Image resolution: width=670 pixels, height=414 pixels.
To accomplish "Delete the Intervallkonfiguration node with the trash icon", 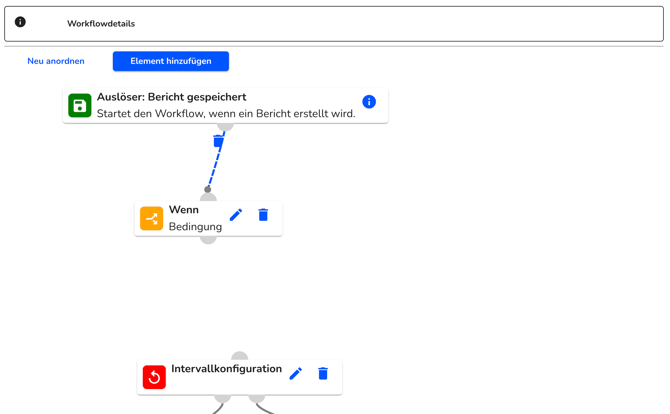I will 323,373.
